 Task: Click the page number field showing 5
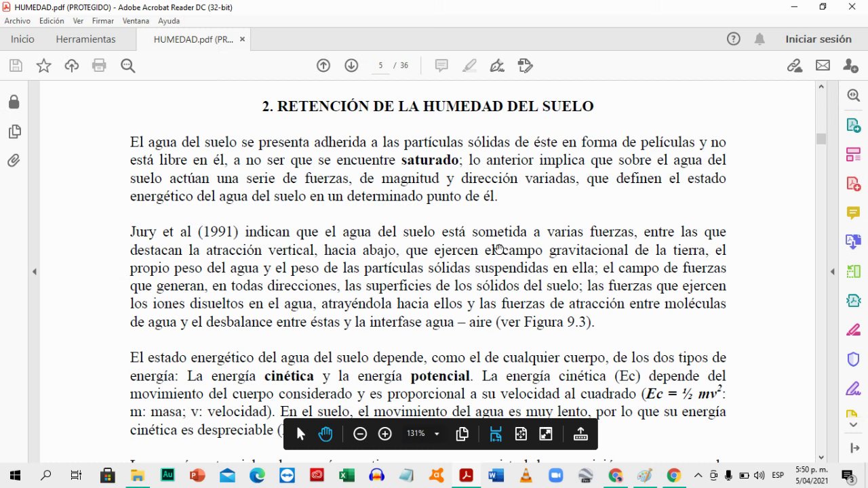(380, 66)
